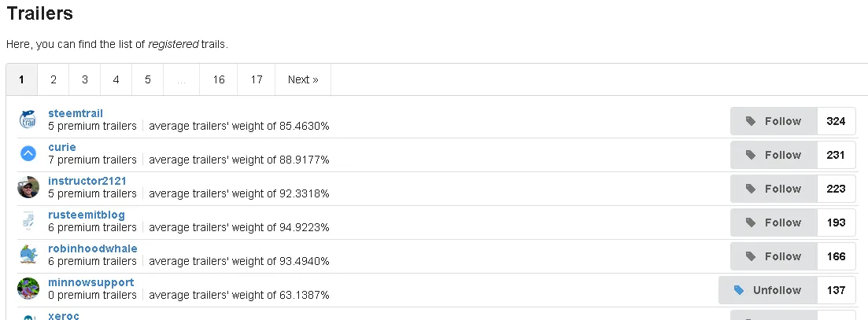
Task: Click minnowsupport's follower count 137
Action: (x=836, y=289)
